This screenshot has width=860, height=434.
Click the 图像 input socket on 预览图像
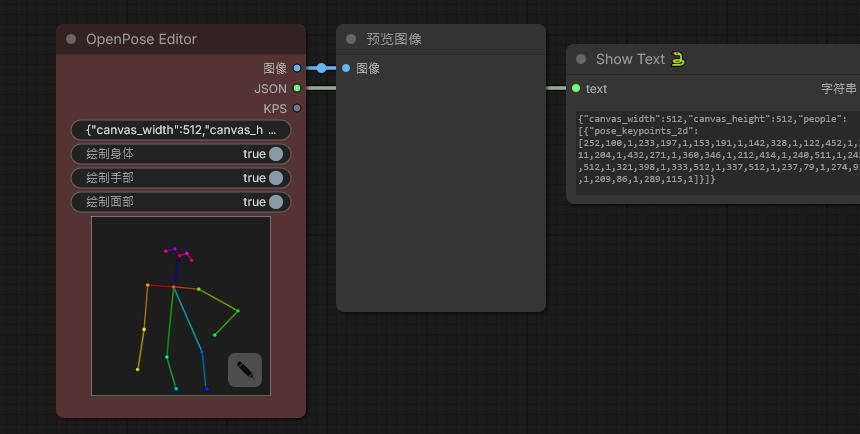346,68
